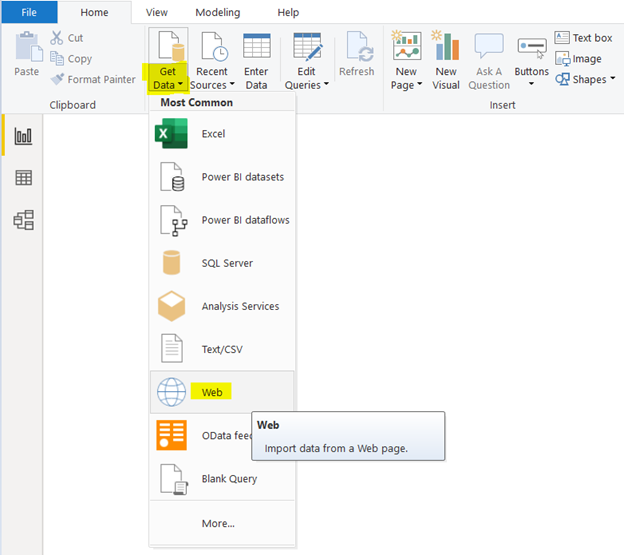The image size is (624, 555).
Task: Expand the Get Data dropdown arrow
Action: point(180,84)
